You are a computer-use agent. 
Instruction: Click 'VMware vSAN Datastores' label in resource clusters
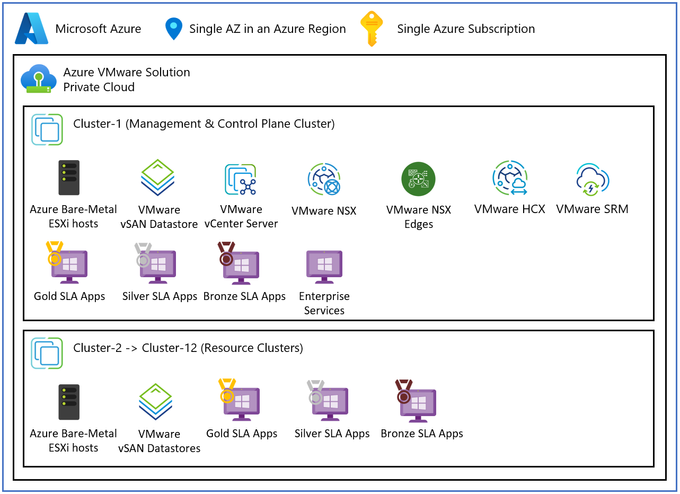[x=159, y=441]
